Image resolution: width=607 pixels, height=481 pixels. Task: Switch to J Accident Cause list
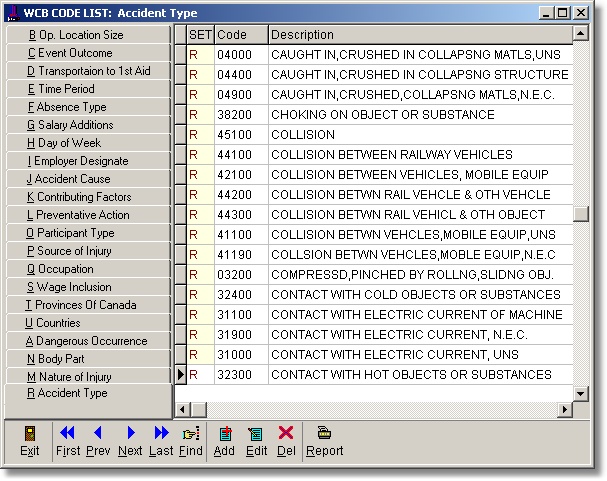pos(88,179)
